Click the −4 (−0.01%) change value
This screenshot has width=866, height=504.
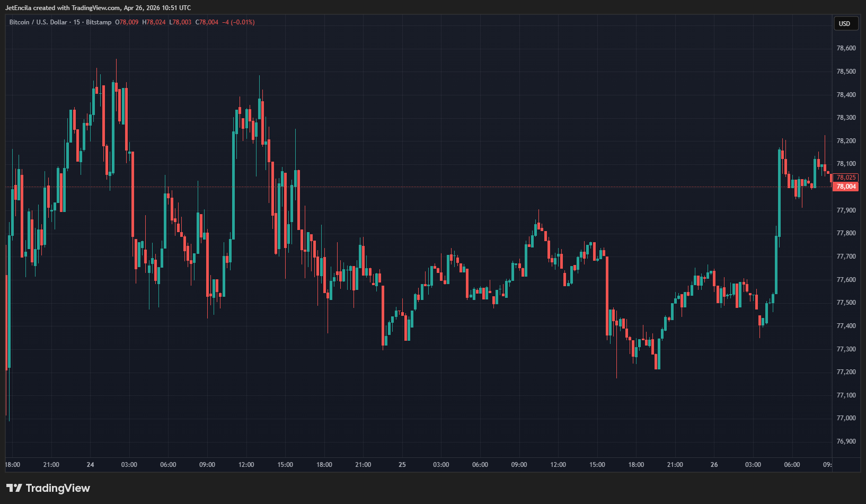238,22
